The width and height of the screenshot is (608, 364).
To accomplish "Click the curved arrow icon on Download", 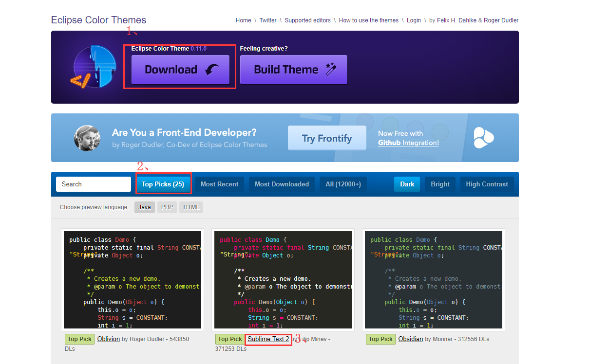I will [212, 70].
